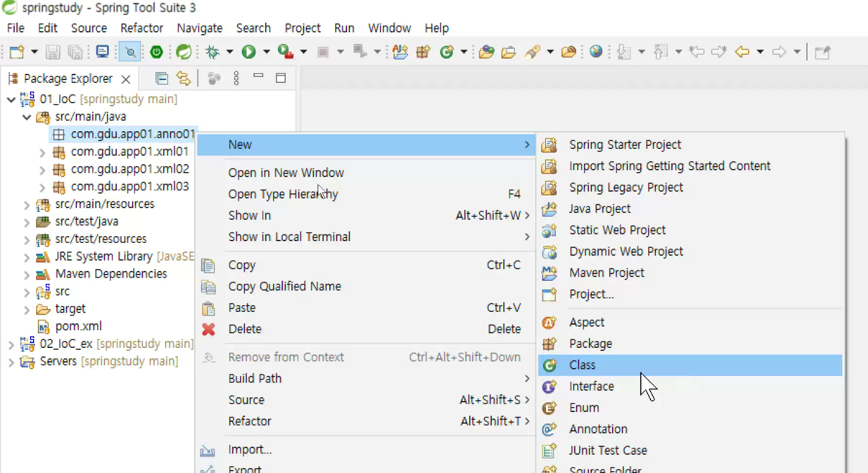Expand the 02_IoC_ex project node
The width and height of the screenshot is (868, 473).
[11, 344]
